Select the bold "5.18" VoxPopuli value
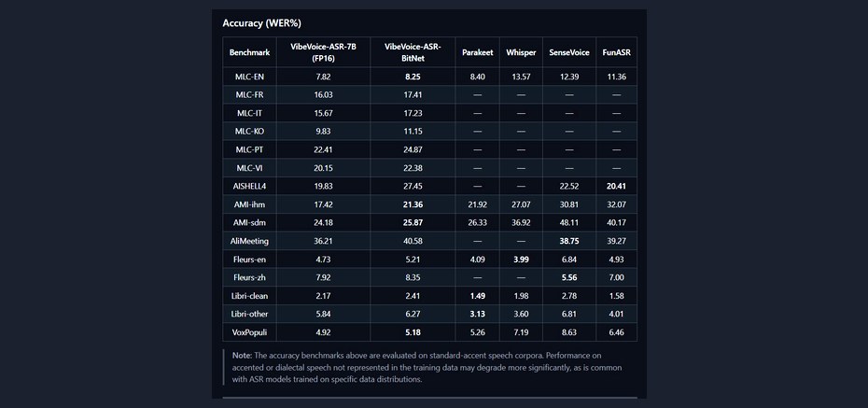This screenshot has width=868, height=408. click(x=413, y=332)
